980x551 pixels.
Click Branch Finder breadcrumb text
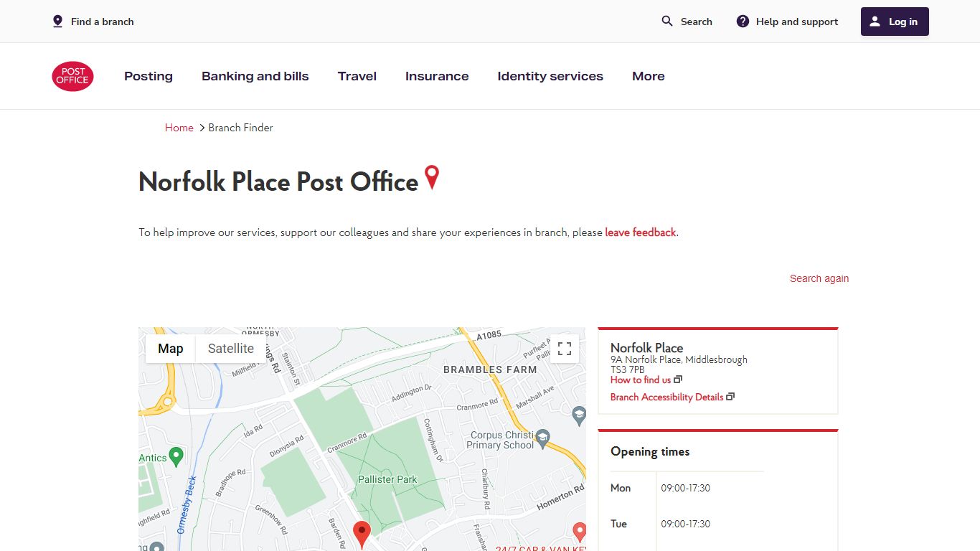(241, 128)
